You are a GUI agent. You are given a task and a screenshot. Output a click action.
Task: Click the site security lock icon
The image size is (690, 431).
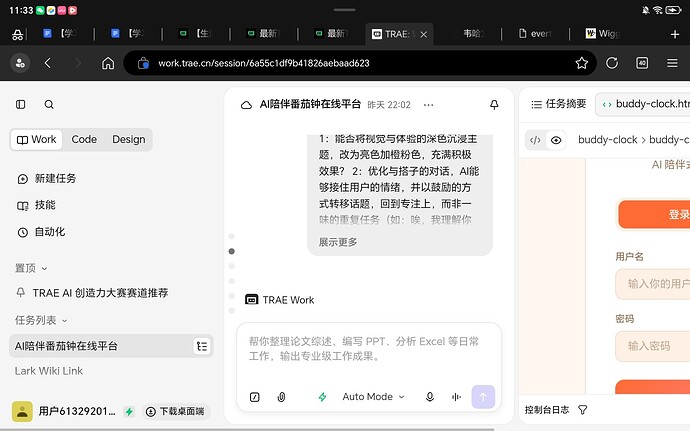click(143, 63)
